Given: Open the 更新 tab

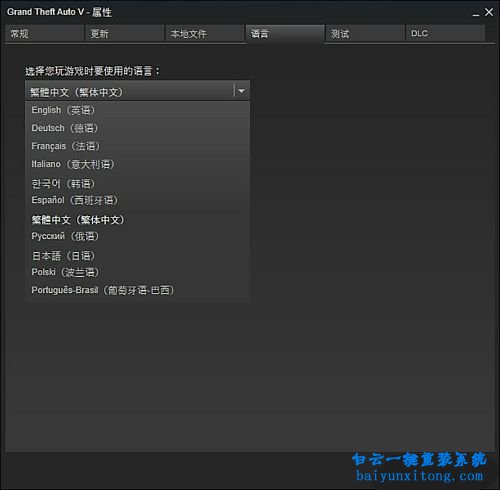Looking at the screenshot, I should point(124,33).
